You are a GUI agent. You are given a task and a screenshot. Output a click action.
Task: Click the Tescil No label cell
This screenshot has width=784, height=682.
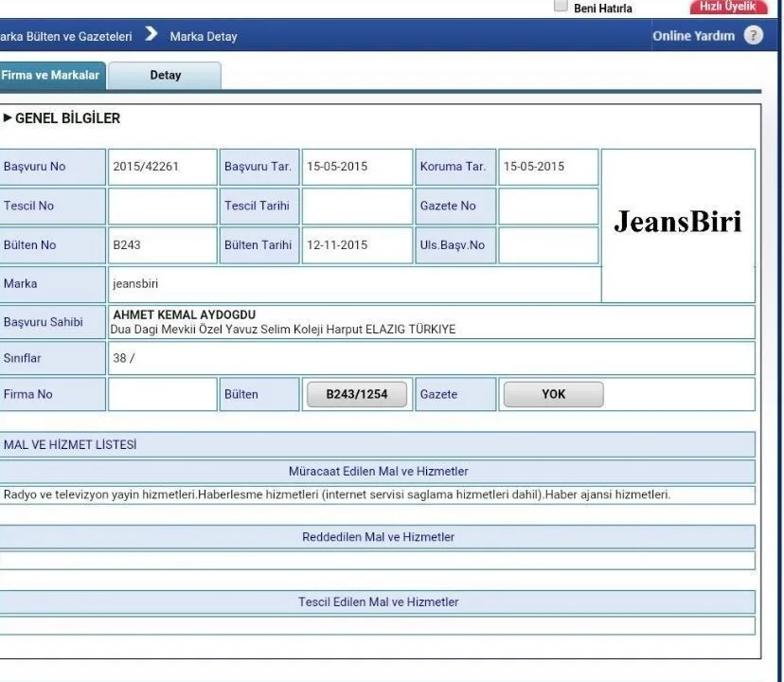click(x=52, y=206)
